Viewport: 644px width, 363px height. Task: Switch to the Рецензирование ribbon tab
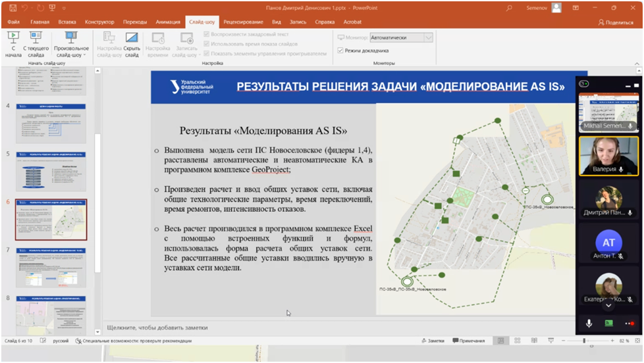243,22
